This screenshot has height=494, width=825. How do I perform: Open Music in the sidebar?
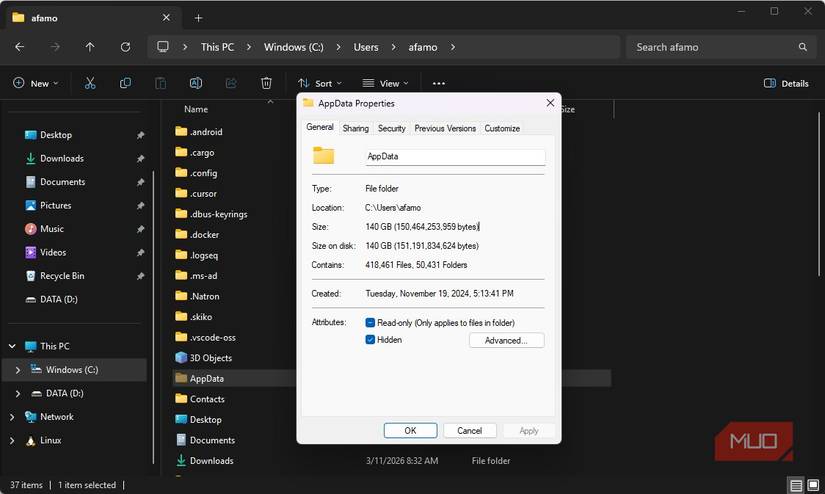52,229
